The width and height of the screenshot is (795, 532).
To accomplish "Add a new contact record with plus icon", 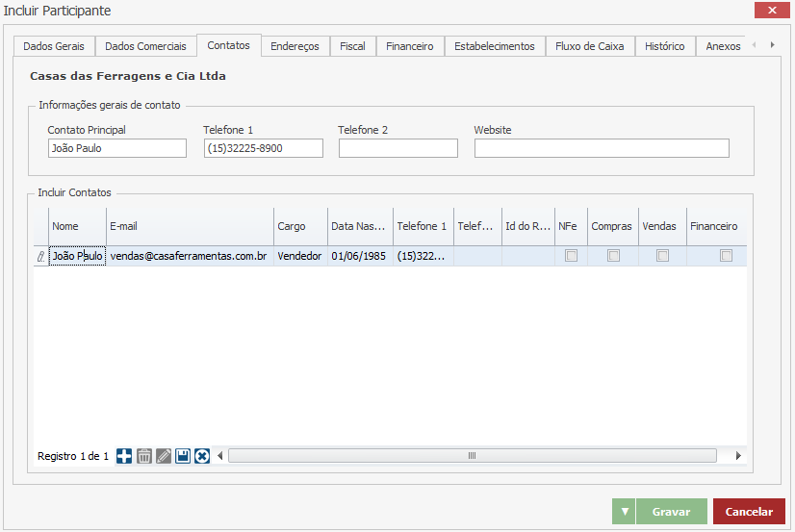I will click(x=124, y=456).
